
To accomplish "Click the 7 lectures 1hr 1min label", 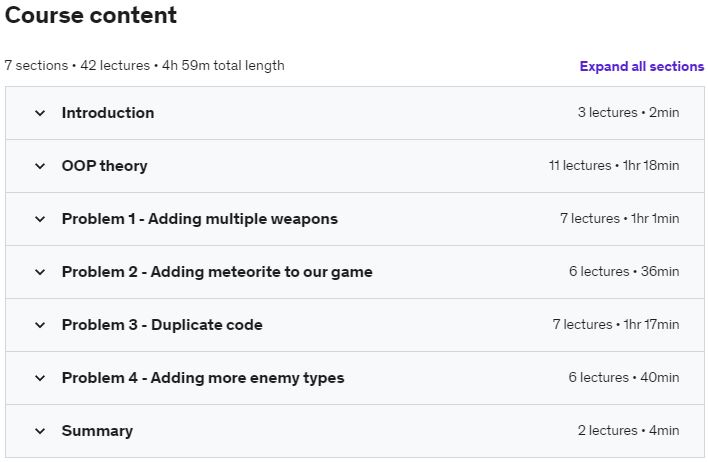I will coord(619,219).
